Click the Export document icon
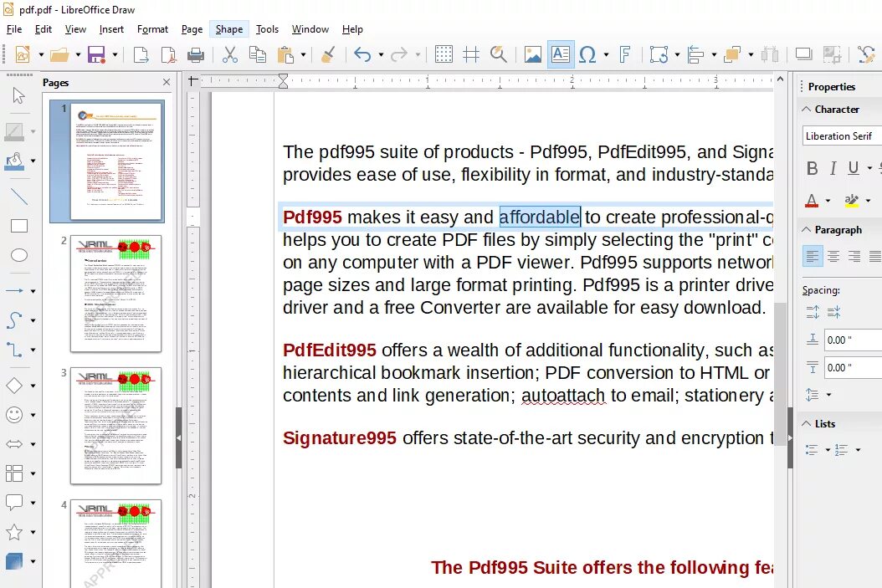This screenshot has width=882, height=588. [x=141, y=54]
